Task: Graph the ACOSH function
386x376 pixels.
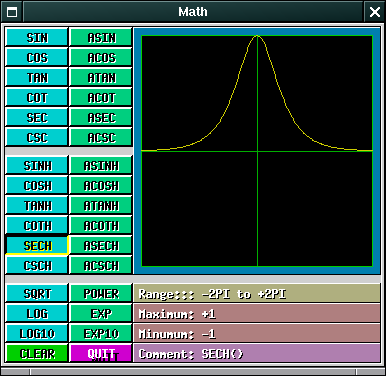Action: click(101, 185)
